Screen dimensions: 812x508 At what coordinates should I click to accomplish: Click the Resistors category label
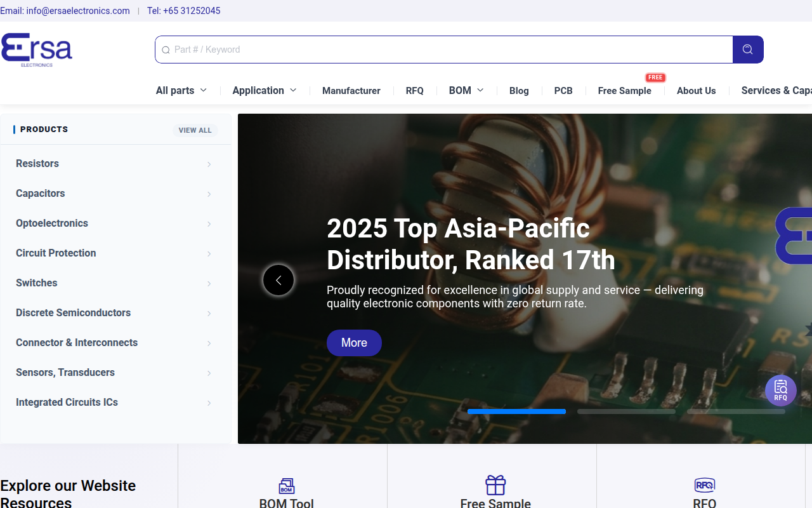tap(37, 163)
